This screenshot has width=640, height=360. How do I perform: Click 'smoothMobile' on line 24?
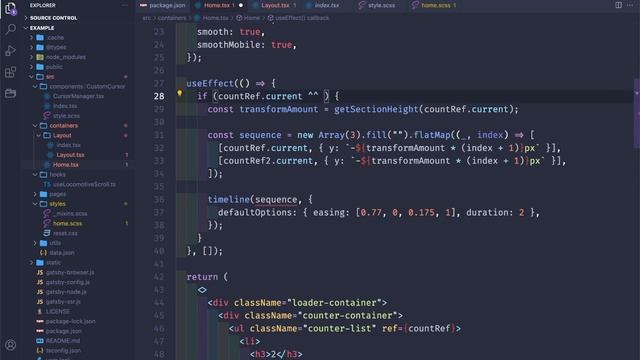229,45
